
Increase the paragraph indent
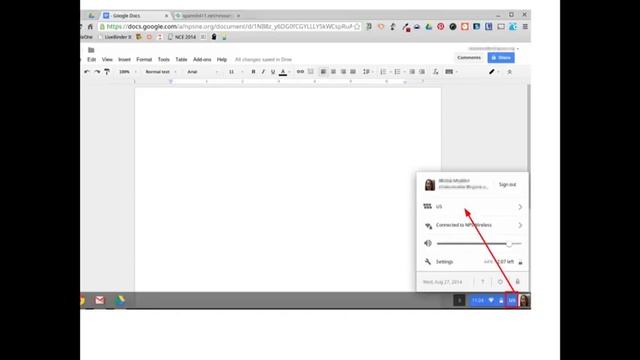(x=422, y=72)
